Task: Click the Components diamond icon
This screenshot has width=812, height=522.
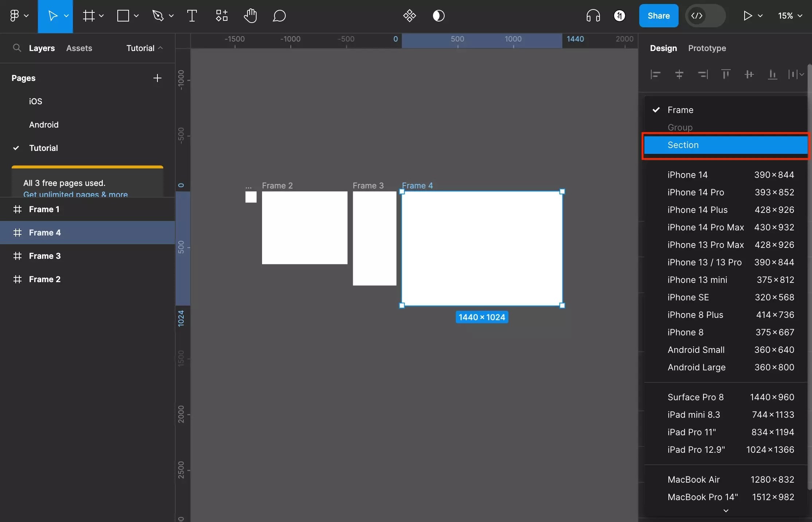Action: [x=409, y=16]
